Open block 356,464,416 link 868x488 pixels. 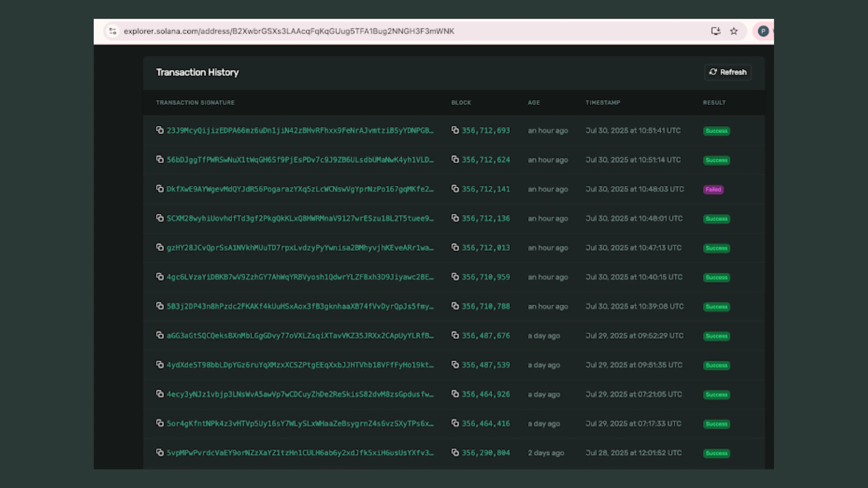[486, 423]
